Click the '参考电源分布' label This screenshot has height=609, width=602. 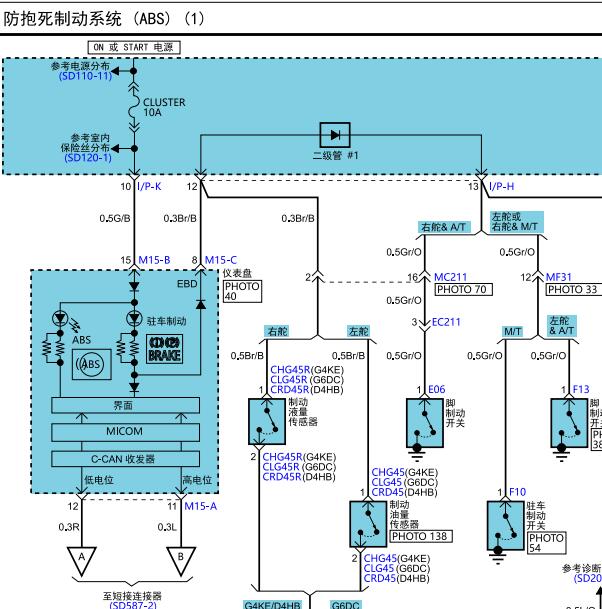[x=80, y=66]
